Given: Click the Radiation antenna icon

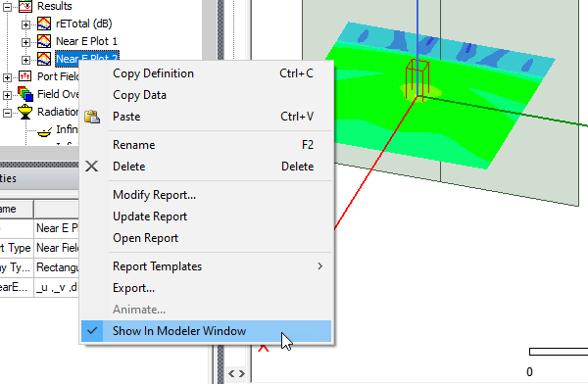Looking at the screenshot, I should (x=25, y=112).
